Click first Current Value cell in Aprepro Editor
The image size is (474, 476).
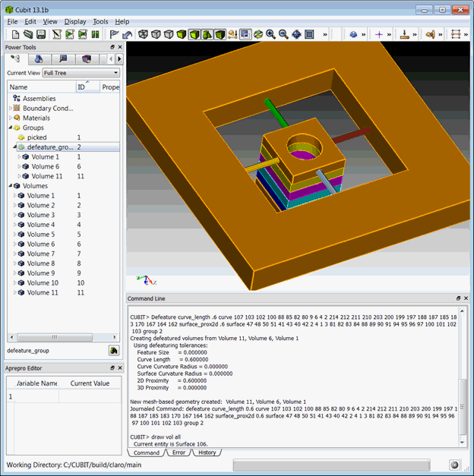click(x=90, y=396)
